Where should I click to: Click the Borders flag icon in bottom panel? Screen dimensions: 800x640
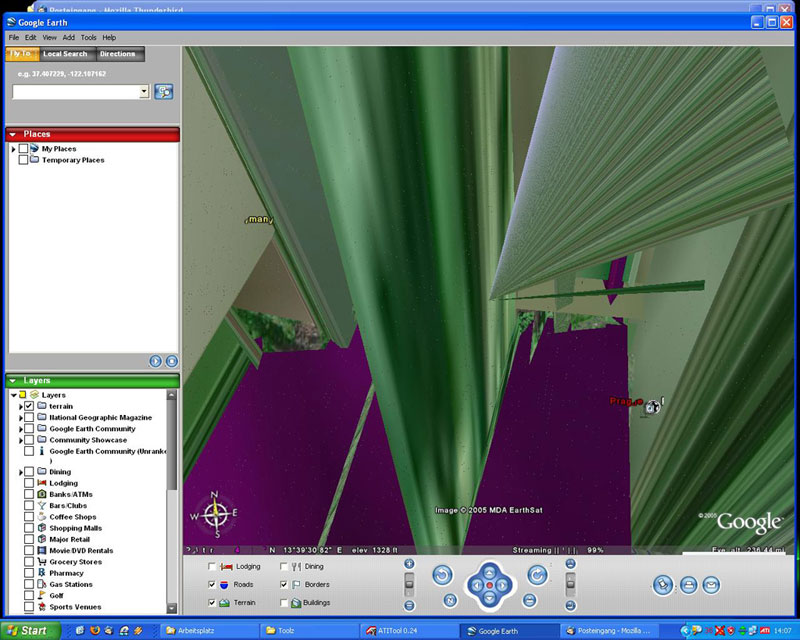tap(296, 585)
